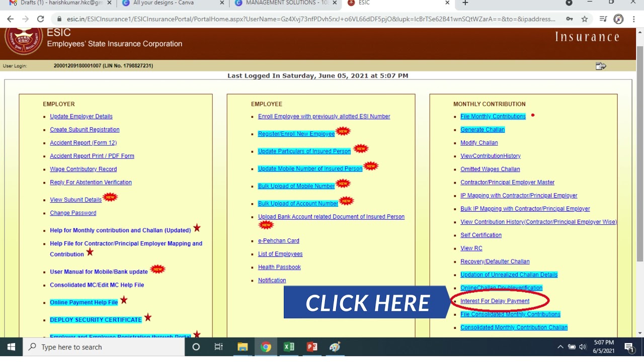Click the Windows search box

104,347
